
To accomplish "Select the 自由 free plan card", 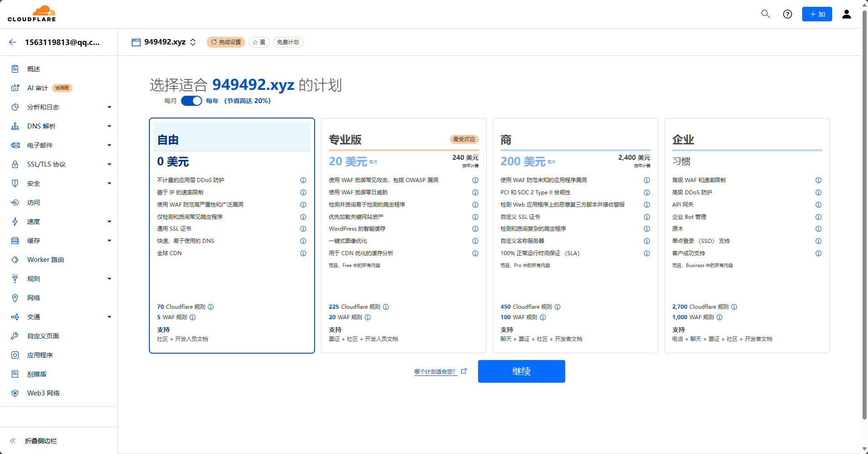I will coord(232,236).
